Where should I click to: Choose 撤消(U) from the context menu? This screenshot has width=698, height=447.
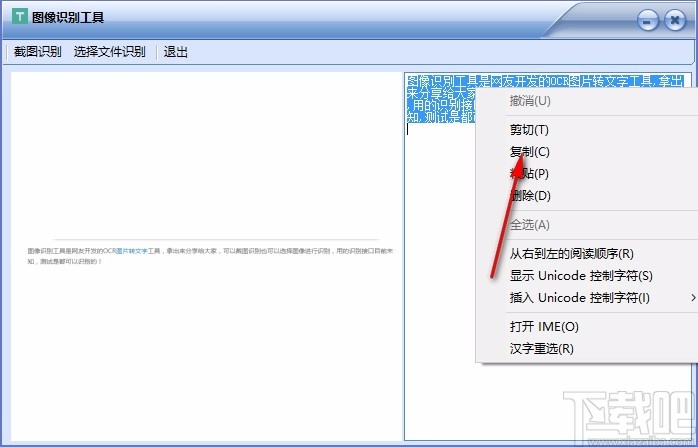(x=587, y=101)
